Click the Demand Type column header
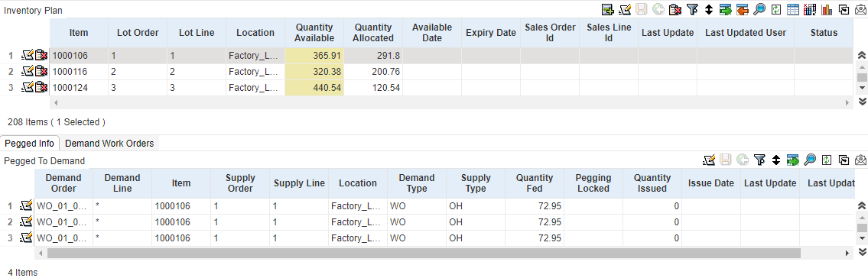The width and height of the screenshot is (868, 278). pyautogui.click(x=417, y=183)
